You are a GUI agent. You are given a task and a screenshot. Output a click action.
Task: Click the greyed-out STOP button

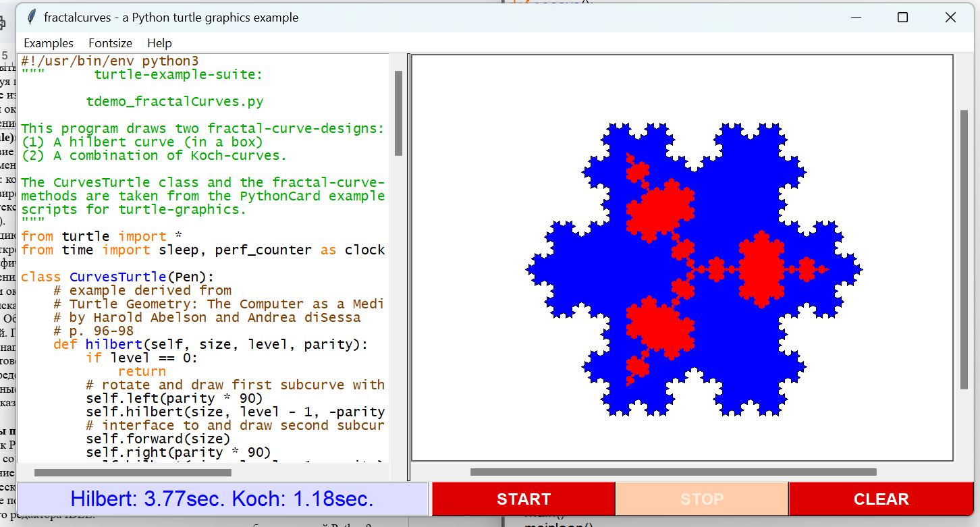701,499
